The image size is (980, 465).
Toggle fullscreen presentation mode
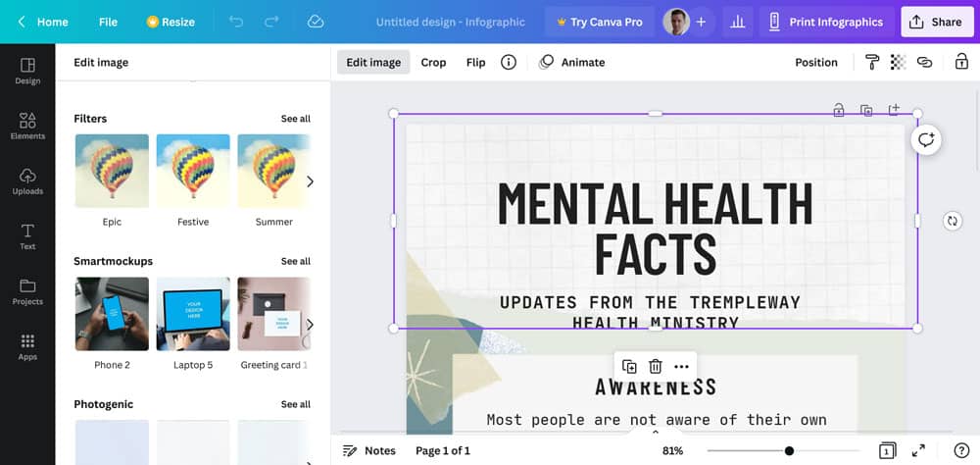(x=918, y=450)
